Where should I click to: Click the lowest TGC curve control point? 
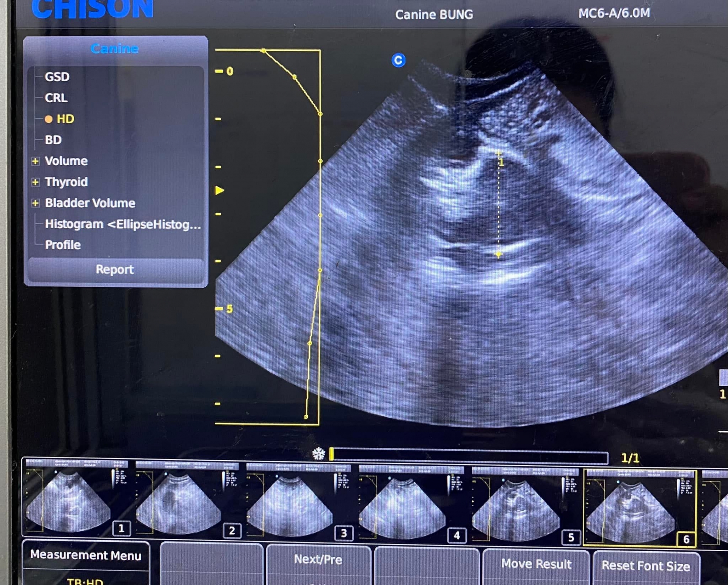coord(306,417)
